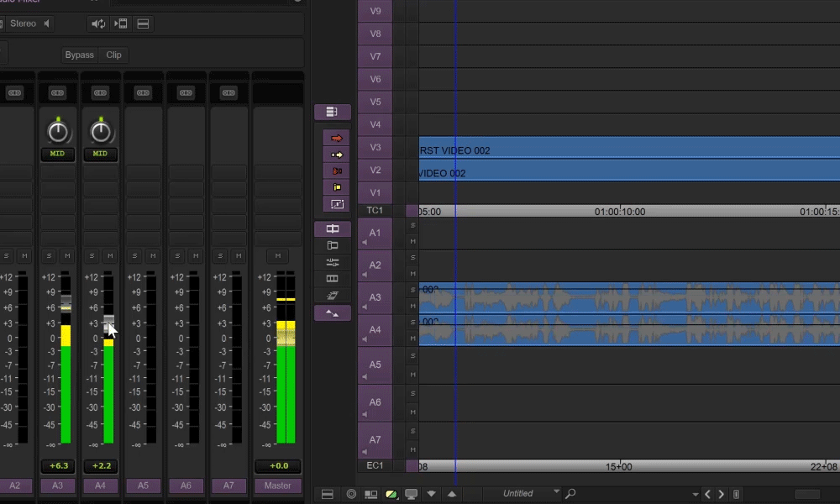Solo the A1 timeline track
Image resolution: width=840 pixels, height=504 pixels.
(x=412, y=225)
